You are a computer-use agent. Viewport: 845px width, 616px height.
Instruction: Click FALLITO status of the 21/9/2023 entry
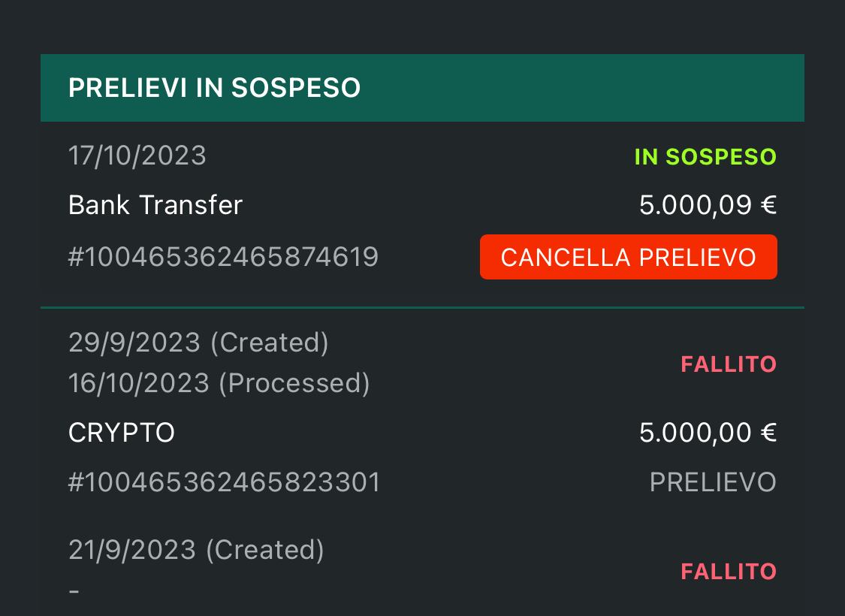[728, 572]
